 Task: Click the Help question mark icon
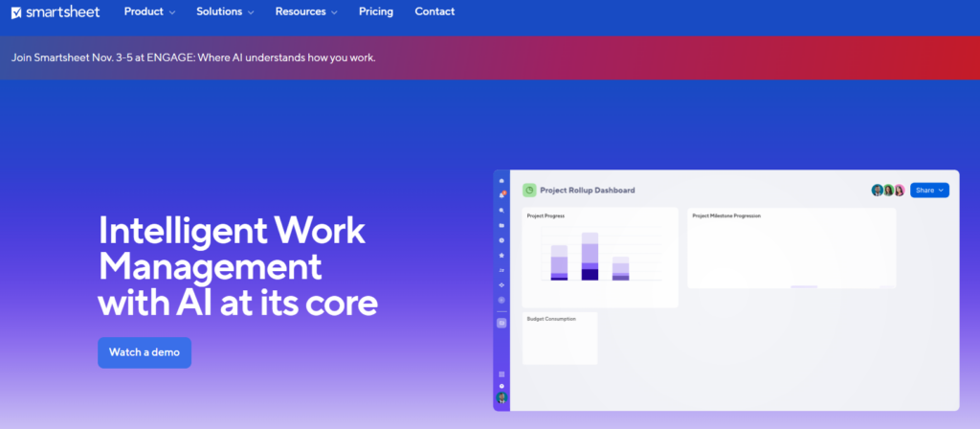pyautogui.click(x=501, y=386)
